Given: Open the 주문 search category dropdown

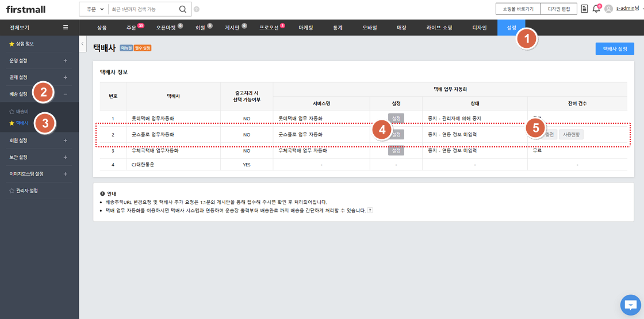Looking at the screenshot, I should (94, 9).
